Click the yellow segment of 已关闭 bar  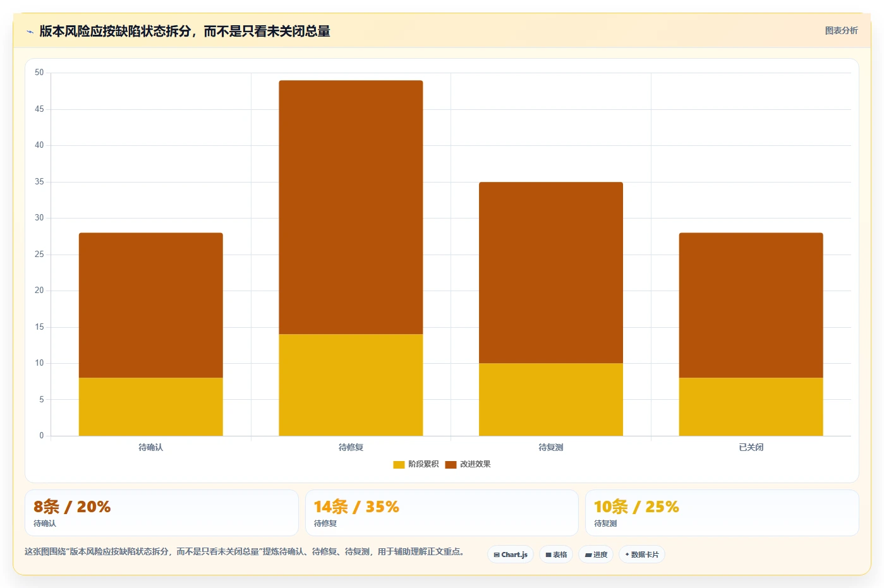(x=751, y=407)
